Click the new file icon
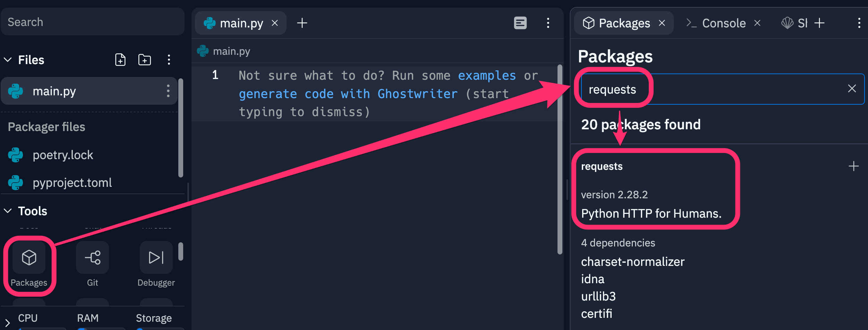The width and height of the screenshot is (868, 330). [x=120, y=60]
